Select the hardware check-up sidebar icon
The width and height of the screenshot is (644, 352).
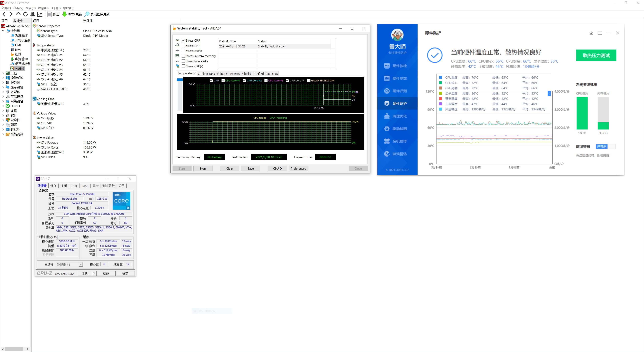[387, 66]
